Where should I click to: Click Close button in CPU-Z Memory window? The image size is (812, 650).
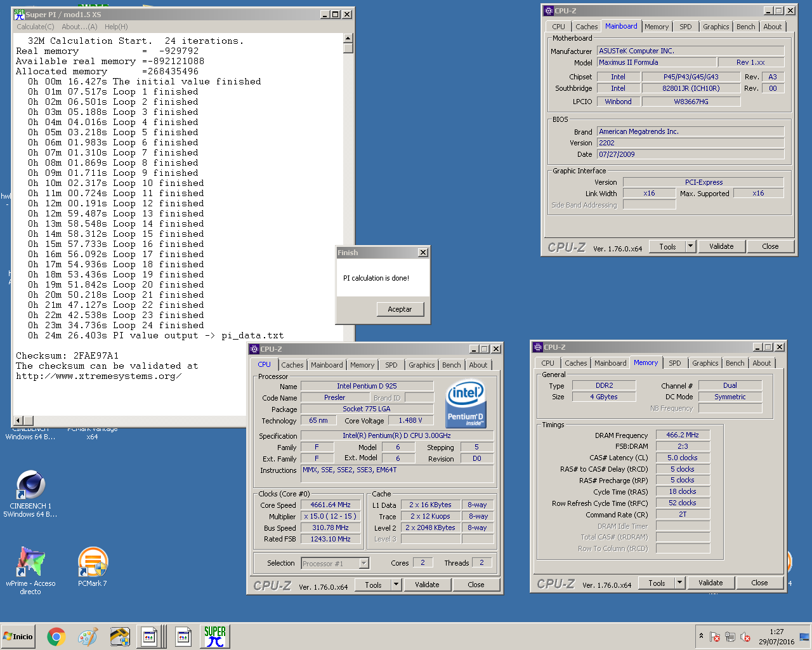point(759,583)
